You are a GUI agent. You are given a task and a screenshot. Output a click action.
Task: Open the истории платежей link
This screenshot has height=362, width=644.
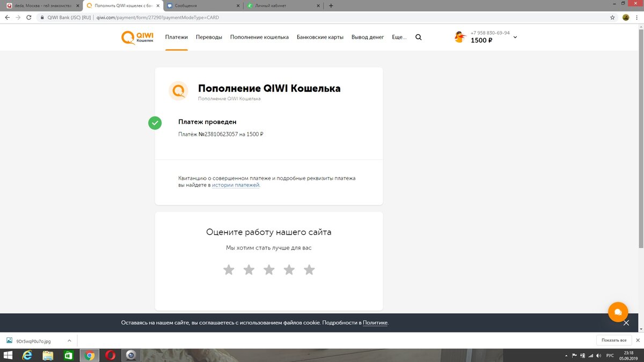pyautogui.click(x=236, y=185)
